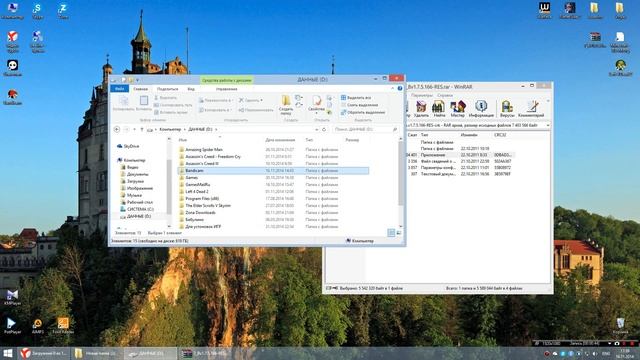640x360 pixels.
Task: Click the up-one-level arrow in Explorer
Action: (142, 129)
